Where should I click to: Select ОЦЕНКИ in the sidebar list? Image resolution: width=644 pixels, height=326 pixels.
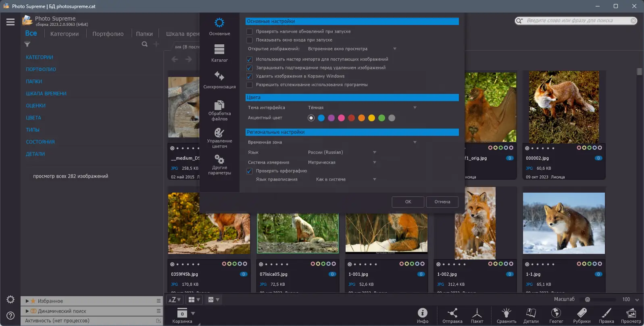(36, 106)
